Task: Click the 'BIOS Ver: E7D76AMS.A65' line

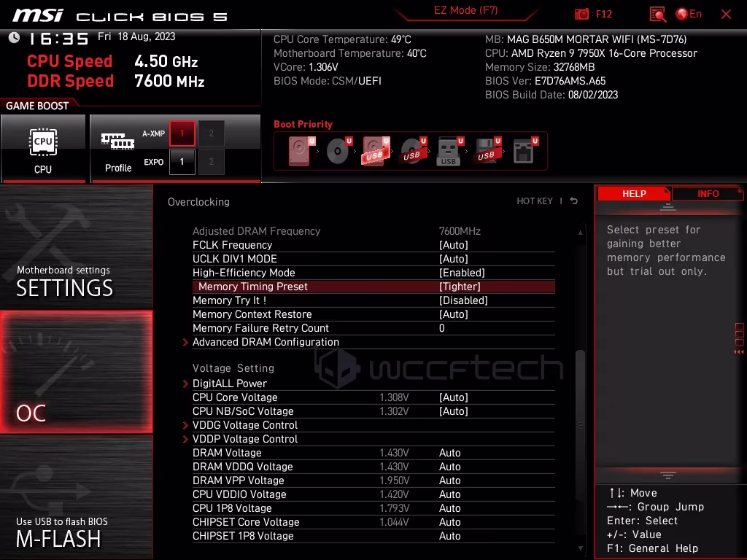Action: pyautogui.click(x=545, y=81)
